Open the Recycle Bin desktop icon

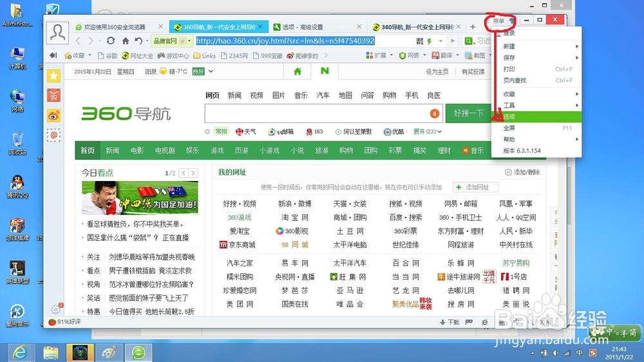point(17,144)
